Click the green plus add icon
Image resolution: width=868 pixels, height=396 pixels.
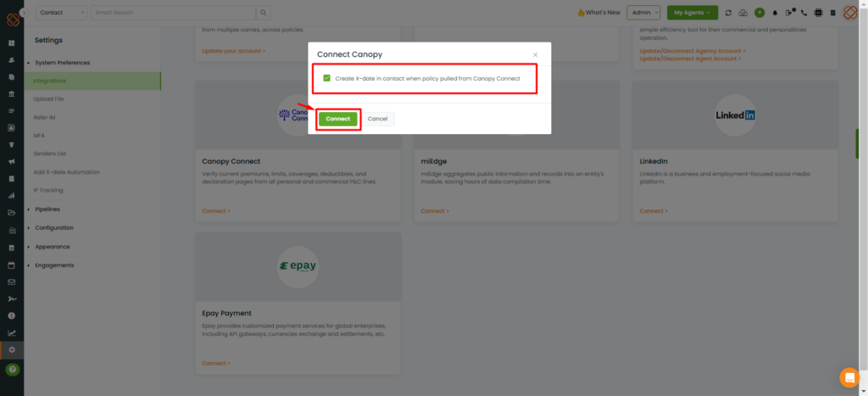(759, 13)
